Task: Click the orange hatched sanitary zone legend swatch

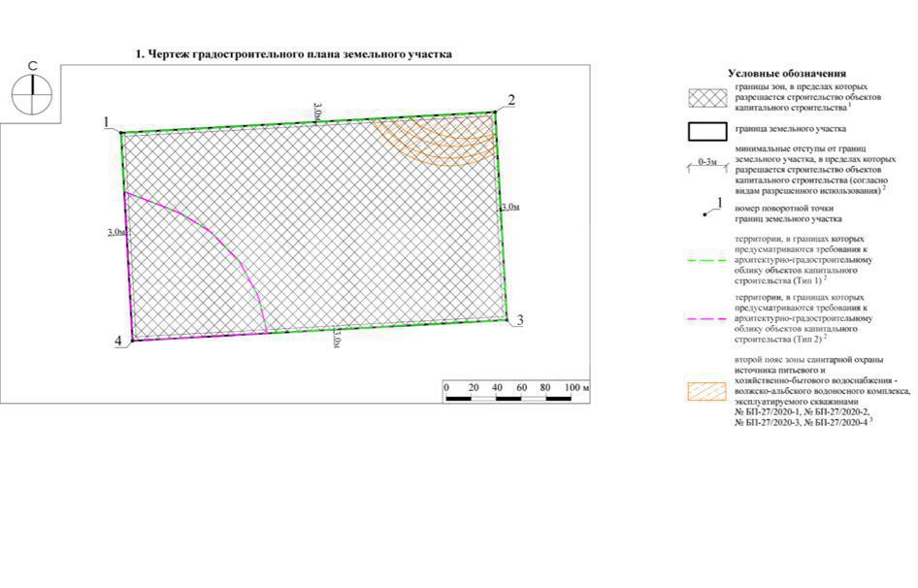Action: (707, 391)
